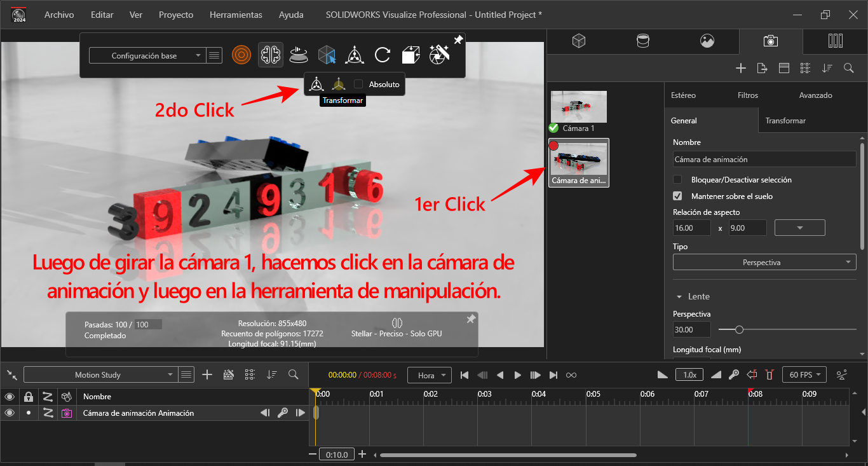The height and width of the screenshot is (466, 868).
Task: Open the Libraries tab books icon
Action: pos(836,41)
